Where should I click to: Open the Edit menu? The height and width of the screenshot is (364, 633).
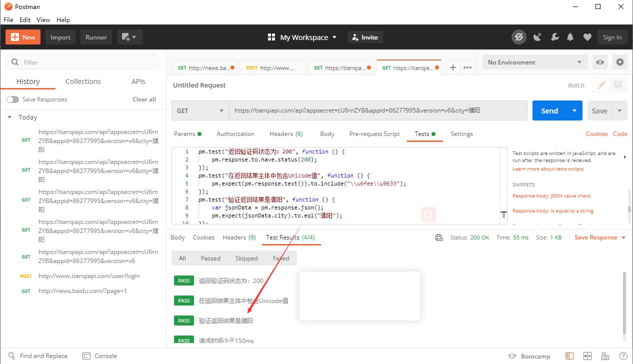(25, 19)
